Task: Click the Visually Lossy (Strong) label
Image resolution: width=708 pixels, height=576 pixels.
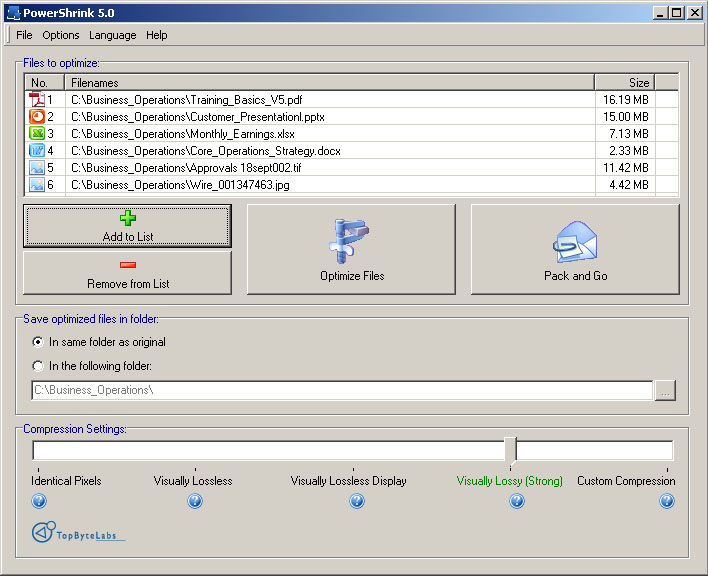Action: [510, 481]
